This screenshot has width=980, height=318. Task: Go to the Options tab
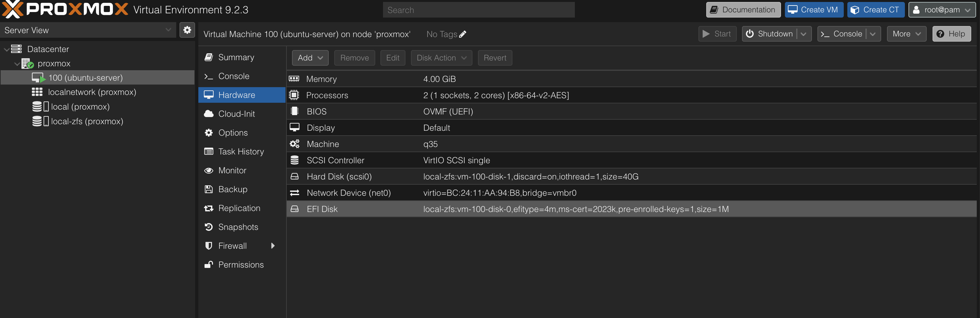point(242,133)
